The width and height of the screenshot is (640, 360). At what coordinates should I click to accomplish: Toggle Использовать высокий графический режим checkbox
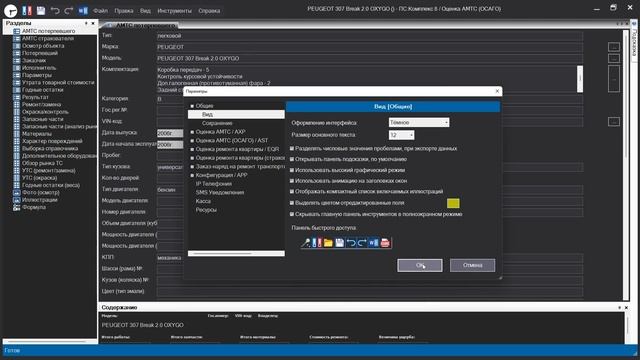[x=292, y=170]
